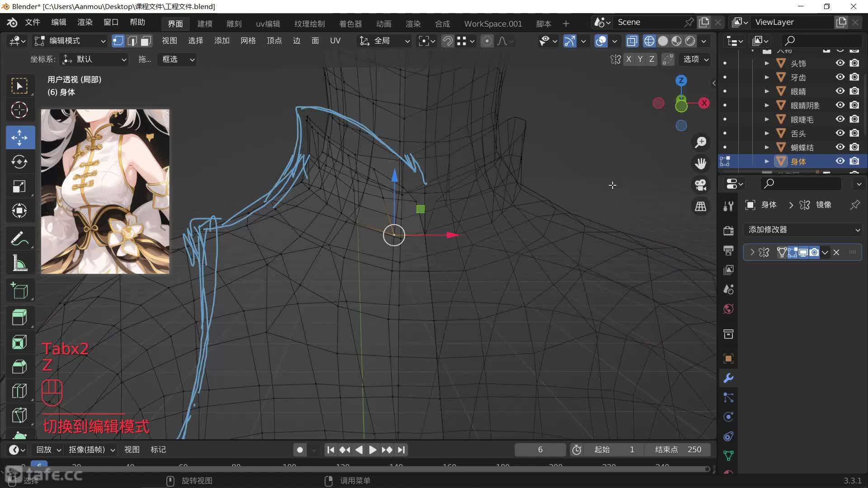
Task: Click the blue Z axis gizmo
Action: tap(681, 81)
